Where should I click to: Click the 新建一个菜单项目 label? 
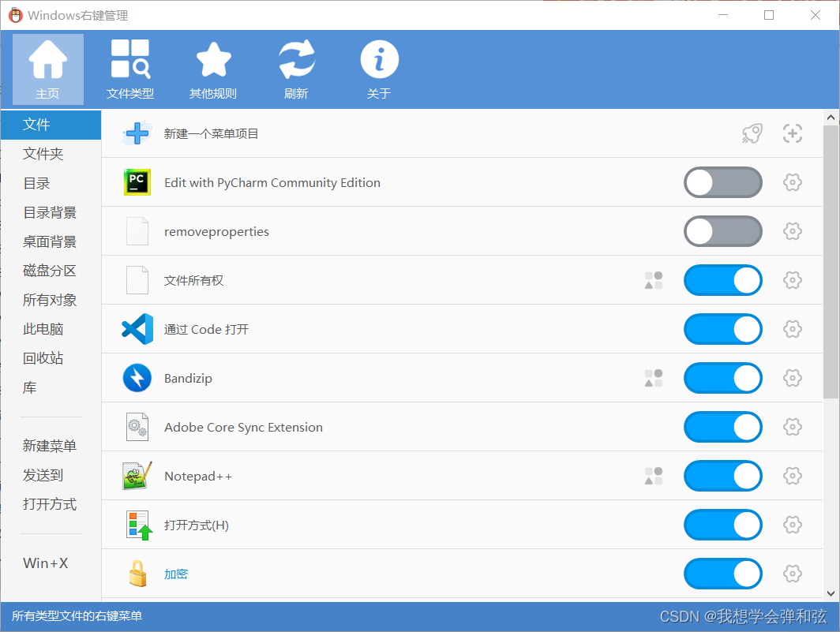pos(211,134)
